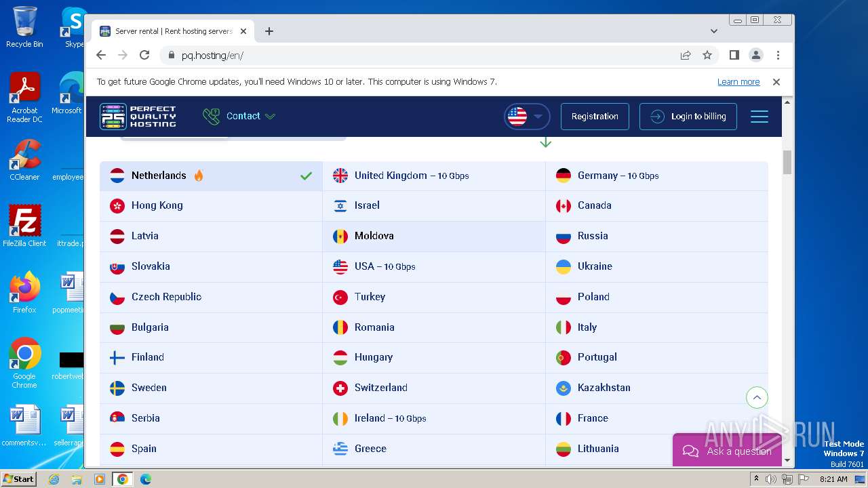Choose Bulgaria from country list
Viewport: 868px width, 488px height.
tap(211, 327)
